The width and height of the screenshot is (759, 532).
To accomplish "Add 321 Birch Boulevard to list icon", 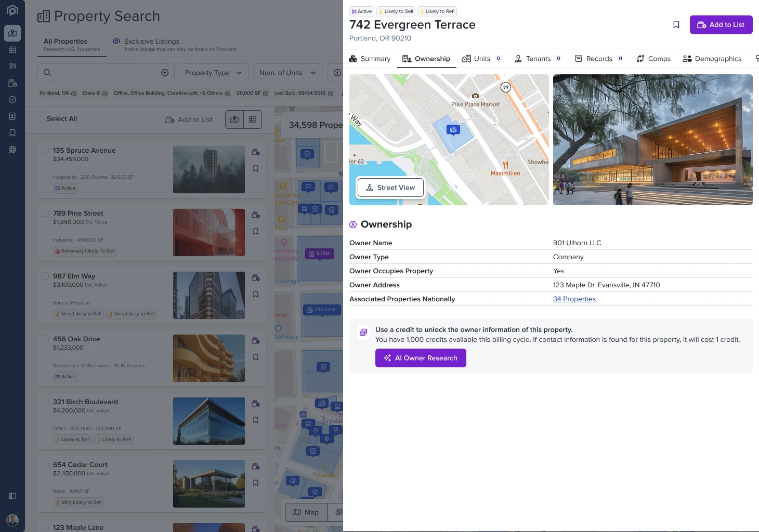I will pos(256,404).
